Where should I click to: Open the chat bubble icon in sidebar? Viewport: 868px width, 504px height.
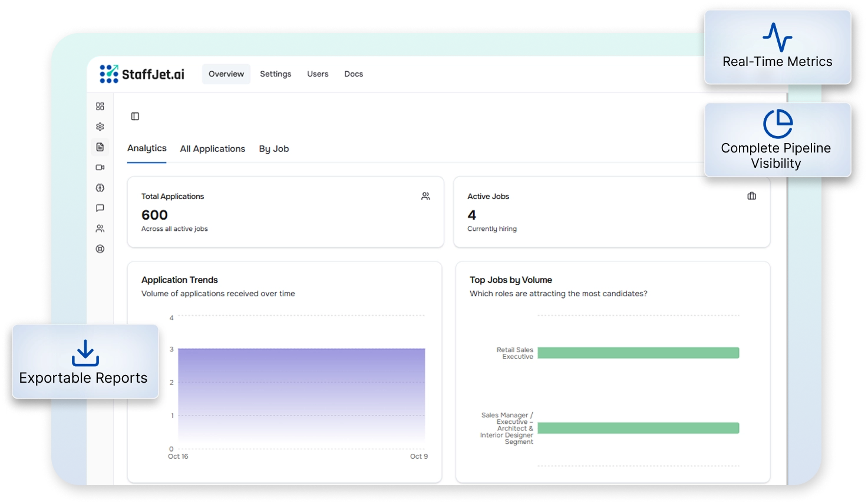(100, 208)
